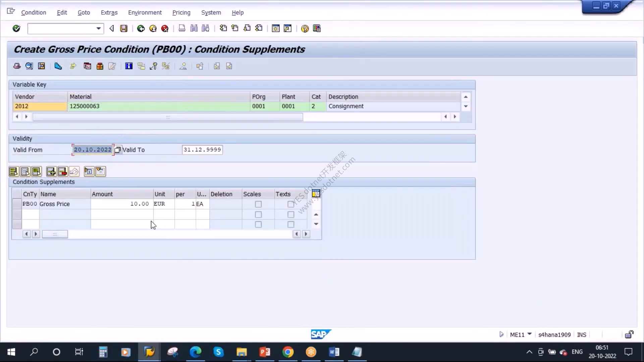Screen dimensions: 644x362
Task: Open the Environment menu
Action: (145, 12)
